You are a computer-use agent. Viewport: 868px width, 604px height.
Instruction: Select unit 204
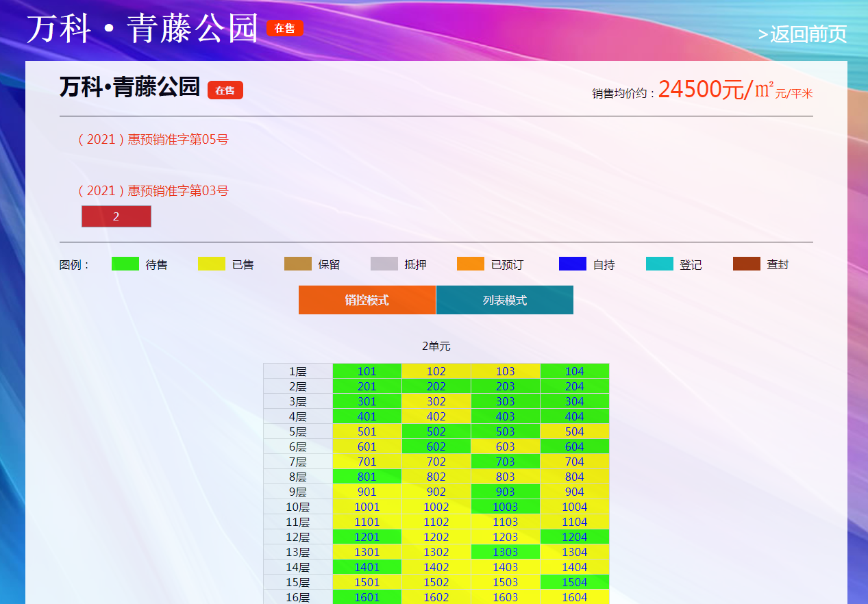coord(575,386)
